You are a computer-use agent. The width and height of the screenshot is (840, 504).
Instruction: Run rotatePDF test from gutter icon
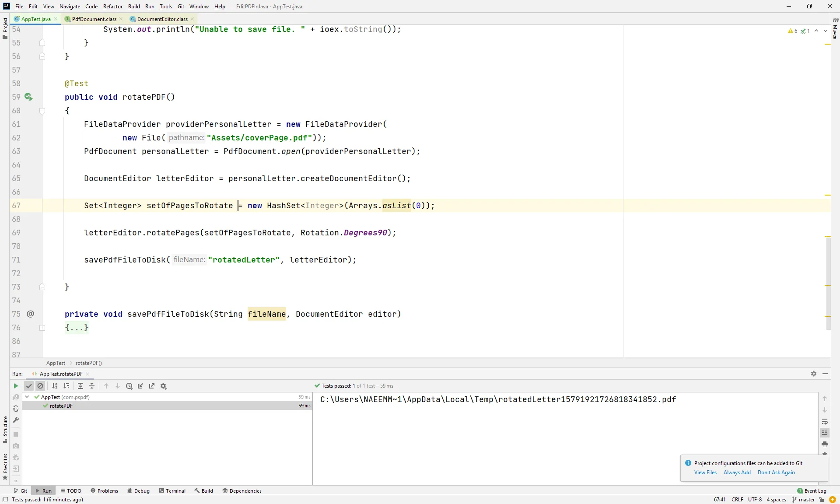click(x=28, y=97)
